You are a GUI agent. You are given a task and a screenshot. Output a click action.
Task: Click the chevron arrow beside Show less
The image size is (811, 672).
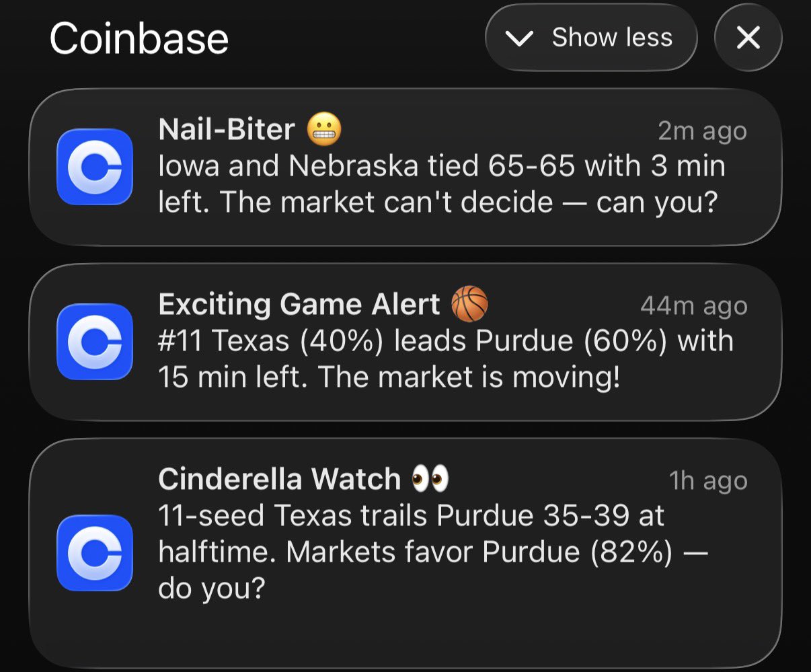[519, 38]
